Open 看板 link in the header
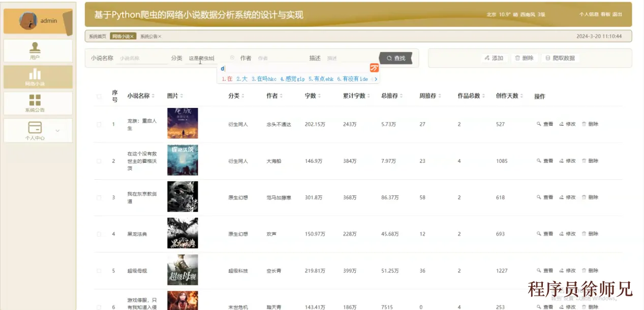The width and height of the screenshot is (644, 310). pos(605,15)
